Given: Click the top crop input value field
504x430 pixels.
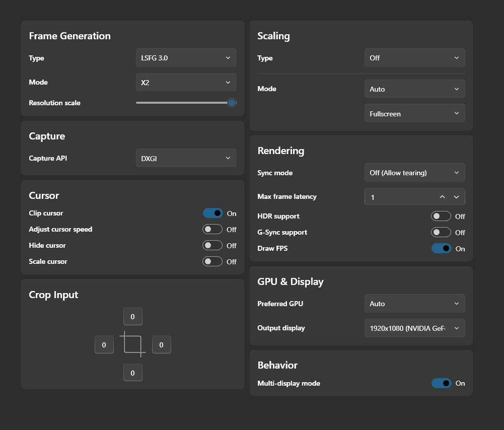Looking at the screenshot, I should [x=133, y=317].
